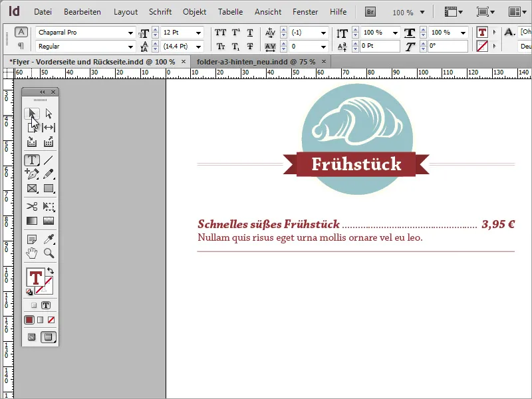Screen dimensions: 532x399
Task: Click the baseline shift 0 Pt field
Action: pyautogui.click(x=380, y=46)
